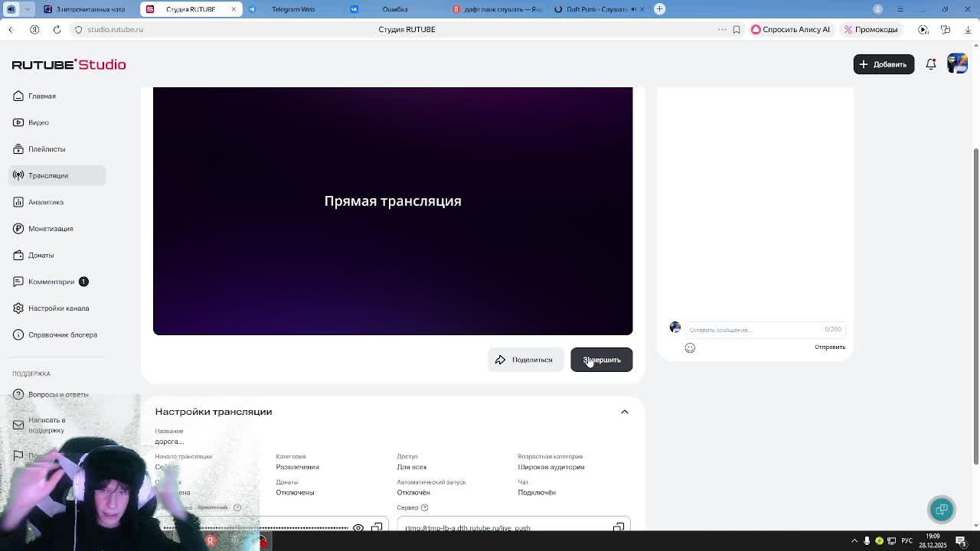Copy the RTMP server URL
980x551 pixels.
(619, 527)
